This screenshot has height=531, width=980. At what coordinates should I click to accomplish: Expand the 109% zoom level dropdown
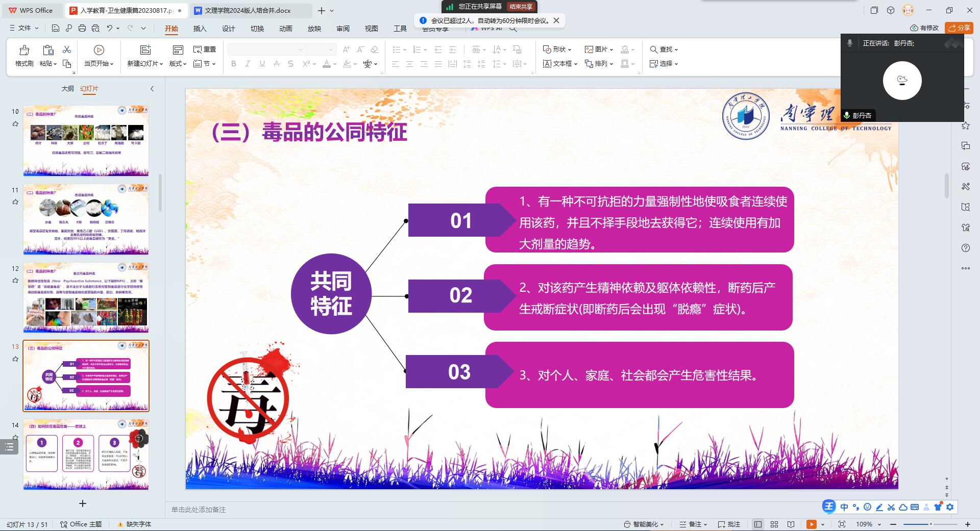tap(879, 524)
